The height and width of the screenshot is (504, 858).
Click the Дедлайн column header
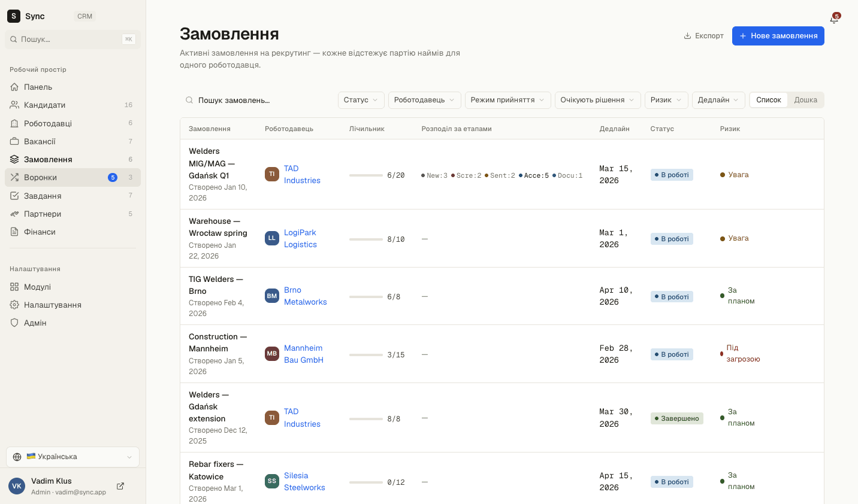point(614,129)
